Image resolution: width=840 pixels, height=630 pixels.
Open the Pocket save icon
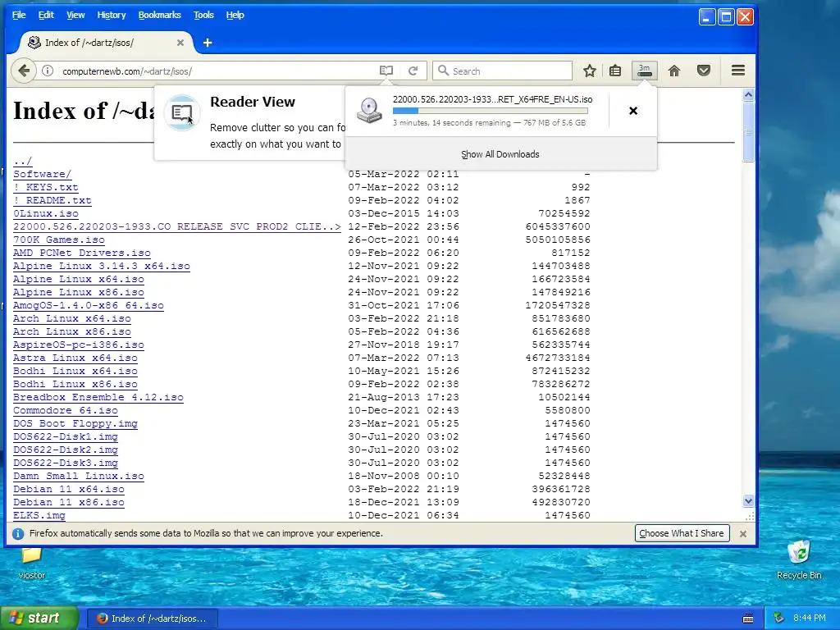703,71
